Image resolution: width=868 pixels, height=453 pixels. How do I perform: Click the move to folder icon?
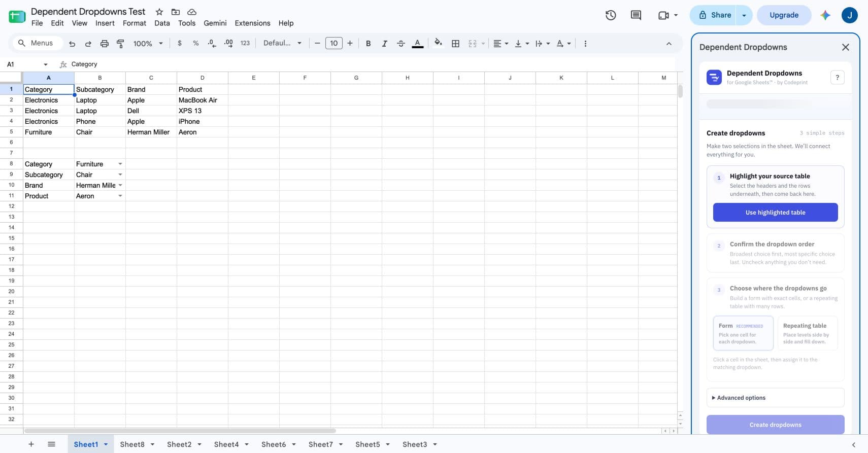tap(176, 12)
